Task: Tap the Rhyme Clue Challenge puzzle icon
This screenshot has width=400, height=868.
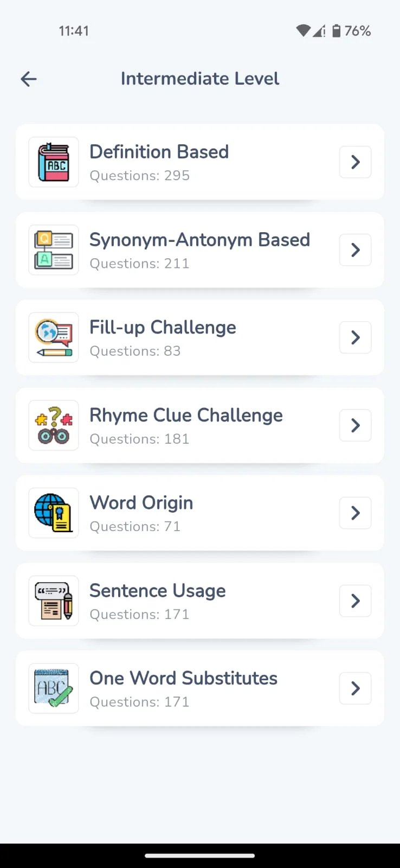Action: tap(54, 425)
